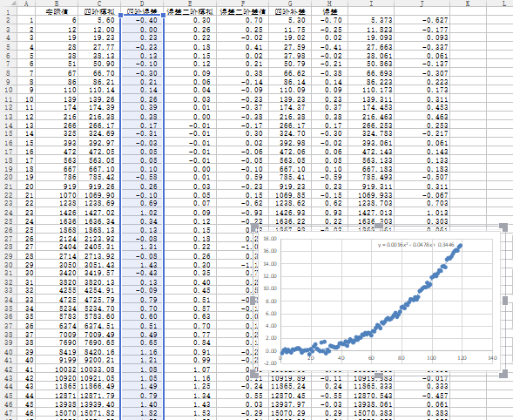Click the chart's trendline equation label

(x=415, y=245)
